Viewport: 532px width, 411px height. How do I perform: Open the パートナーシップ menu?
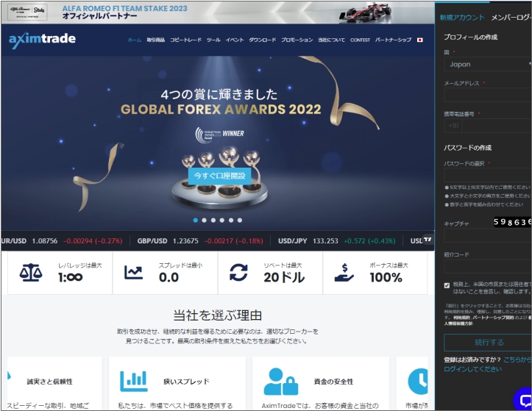click(393, 40)
